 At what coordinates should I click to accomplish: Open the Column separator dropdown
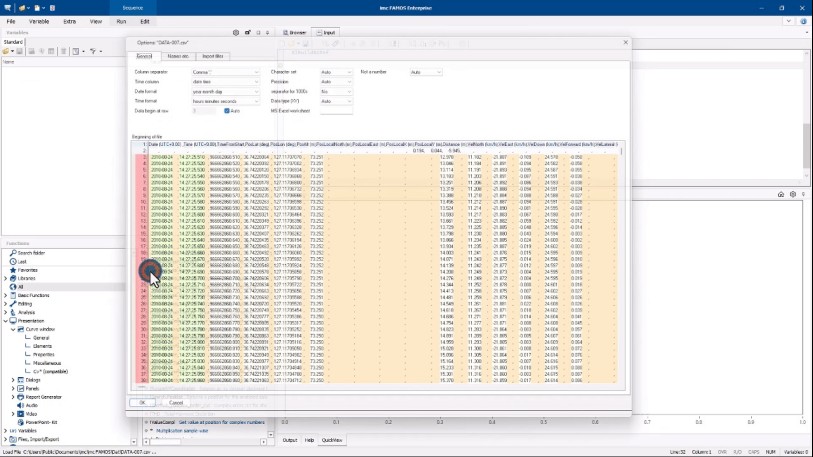(x=225, y=72)
